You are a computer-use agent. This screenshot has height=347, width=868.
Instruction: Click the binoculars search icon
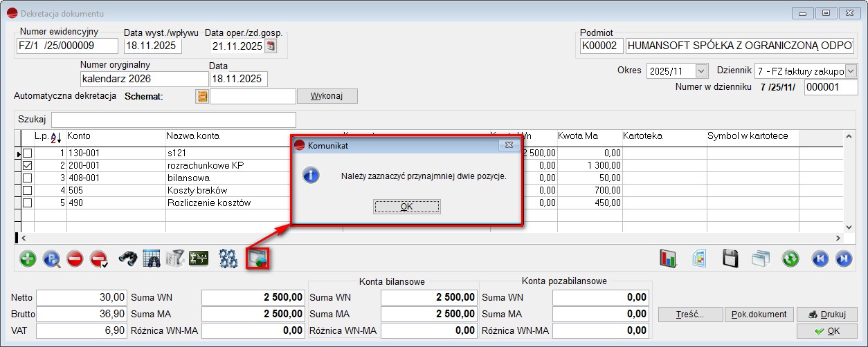128,259
